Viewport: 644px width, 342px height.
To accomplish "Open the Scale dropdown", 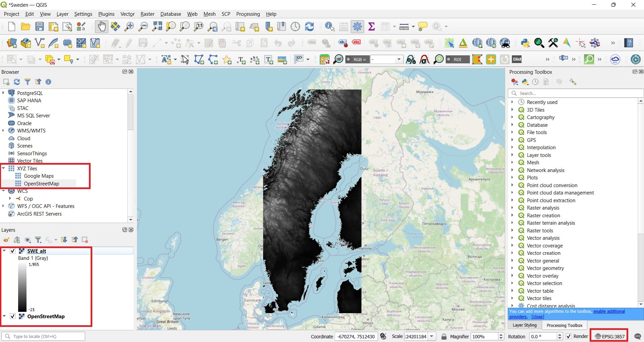I will [x=432, y=336].
